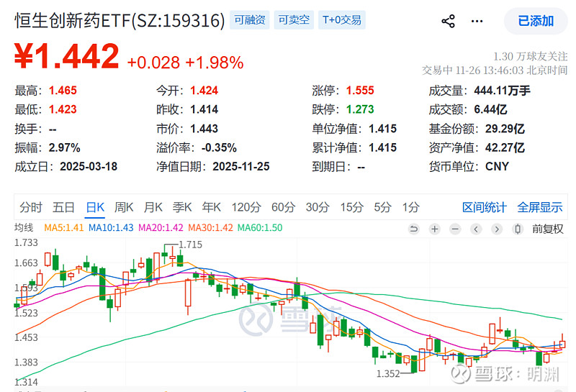Click the 净值日期 value 2025-11-25
Image resolution: width=576 pixels, height=392 pixels.
(x=241, y=167)
